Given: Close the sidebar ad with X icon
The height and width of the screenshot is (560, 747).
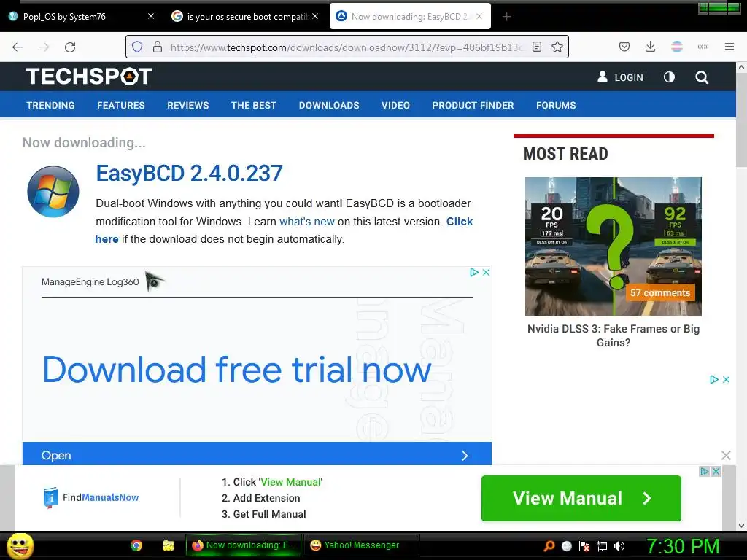Looking at the screenshot, I should pyautogui.click(x=726, y=379).
